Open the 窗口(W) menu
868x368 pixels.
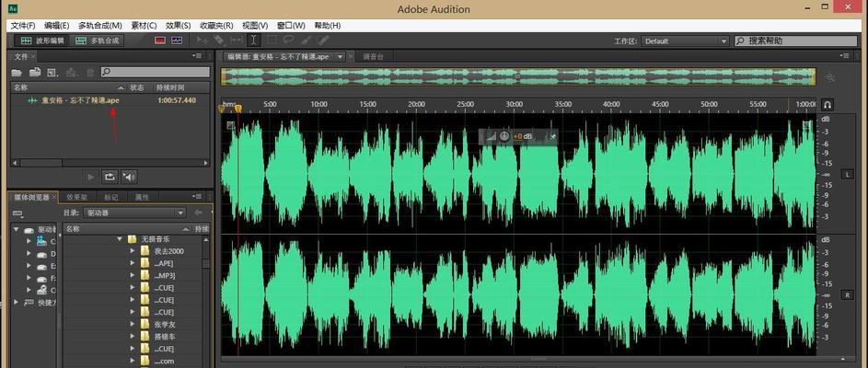point(291,26)
